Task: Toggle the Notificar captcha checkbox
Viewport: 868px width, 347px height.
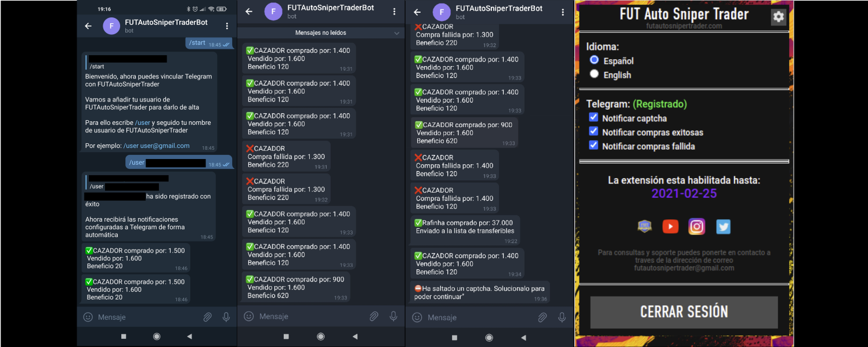Action: click(594, 118)
